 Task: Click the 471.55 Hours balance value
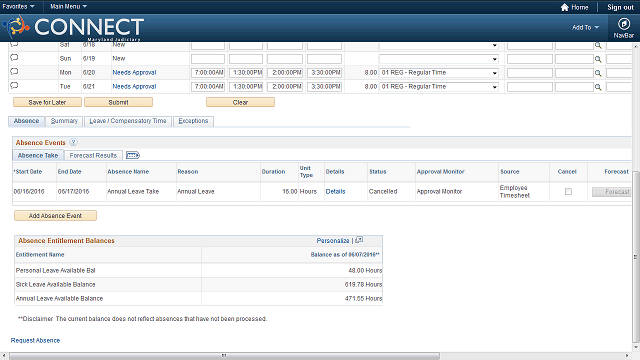pyautogui.click(x=363, y=298)
